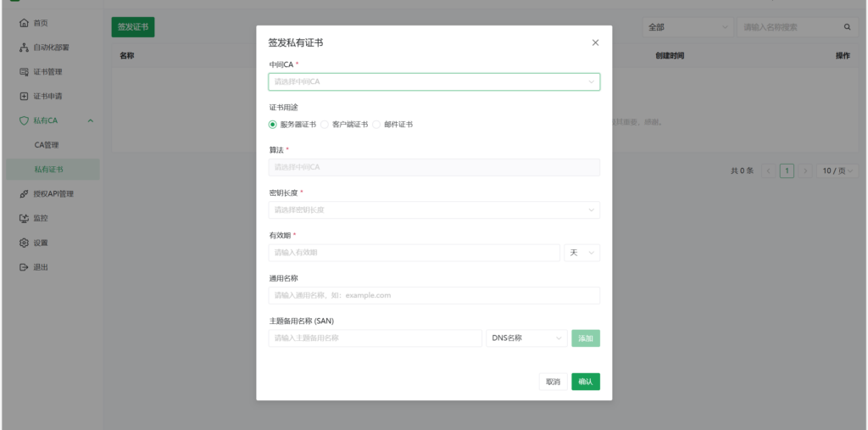The width and height of the screenshot is (868, 430).
Task: Click the automated deployment tree icon
Action: tap(23, 47)
